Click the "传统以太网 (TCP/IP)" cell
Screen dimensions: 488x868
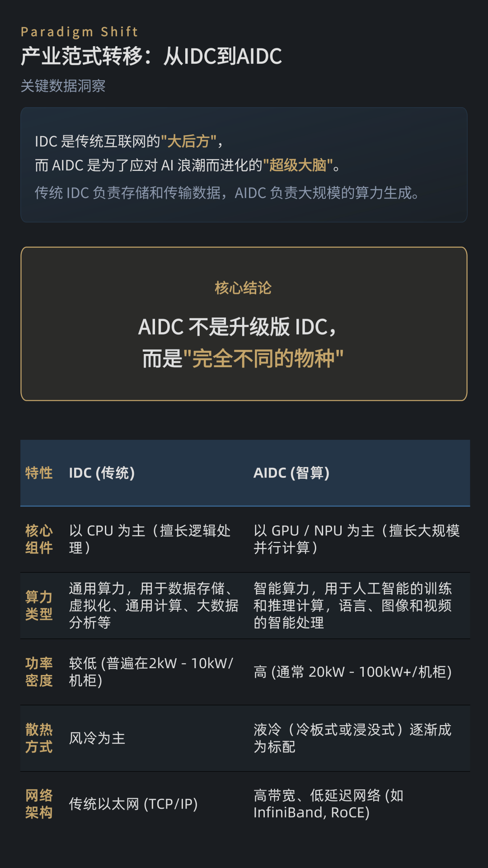pyautogui.click(x=133, y=804)
